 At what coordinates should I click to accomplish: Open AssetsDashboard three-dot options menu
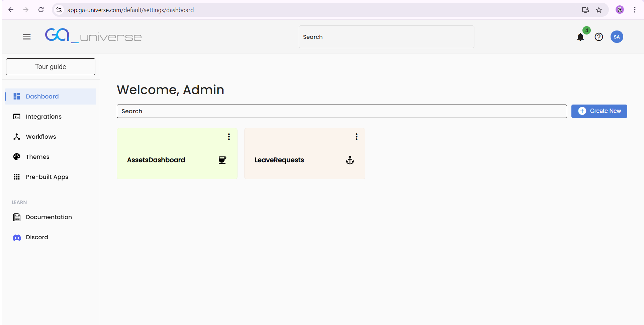[x=229, y=137]
